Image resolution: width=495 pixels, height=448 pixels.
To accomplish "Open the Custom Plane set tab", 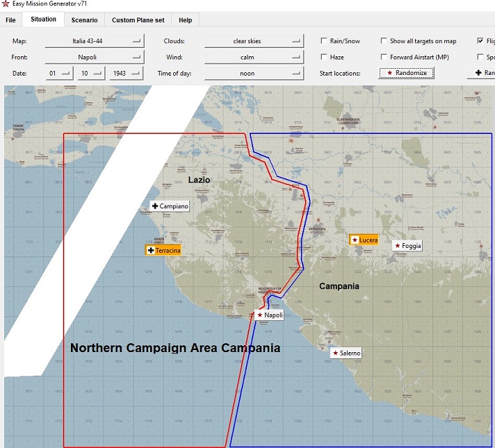I will coord(138,20).
